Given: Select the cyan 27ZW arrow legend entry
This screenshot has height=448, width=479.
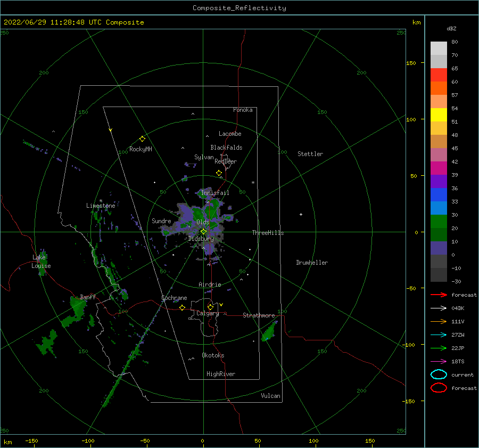Looking at the screenshot, I should 439,335.
